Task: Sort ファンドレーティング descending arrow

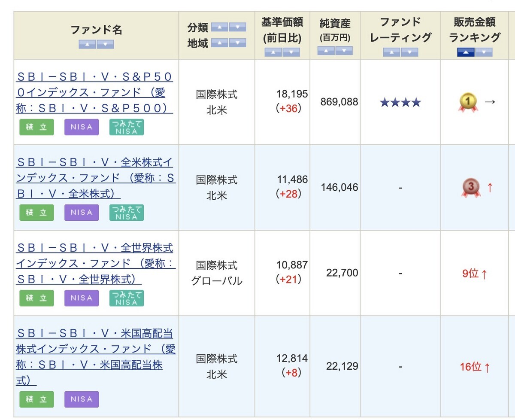Action: (409, 52)
